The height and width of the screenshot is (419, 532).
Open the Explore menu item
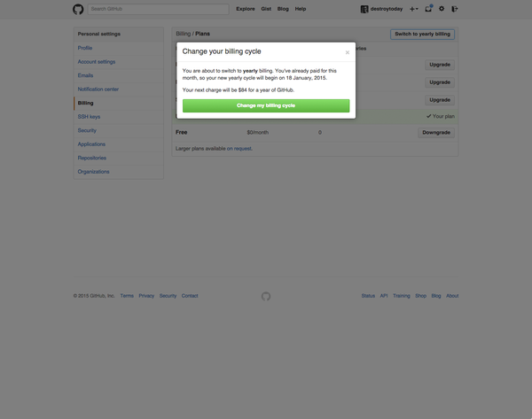click(246, 9)
